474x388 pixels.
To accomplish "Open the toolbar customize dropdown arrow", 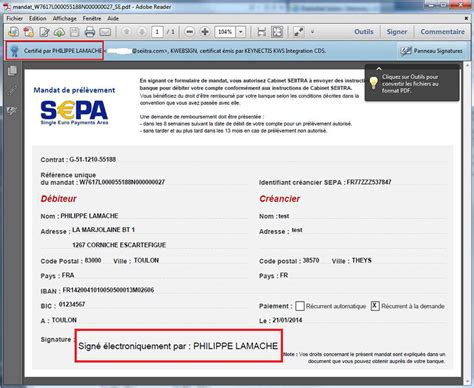I will pyautogui.click(x=312, y=32).
